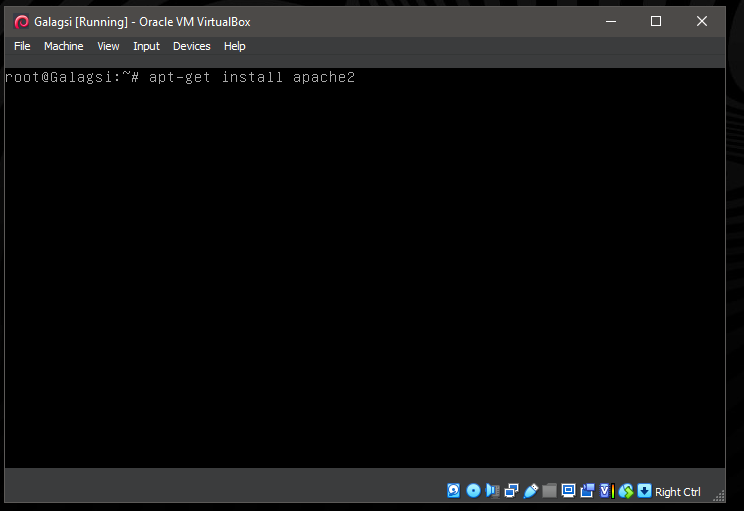Image resolution: width=744 pixels, height=511 pixels.
Task: Click the Galagsi [Running] window title
Action: 142,22
